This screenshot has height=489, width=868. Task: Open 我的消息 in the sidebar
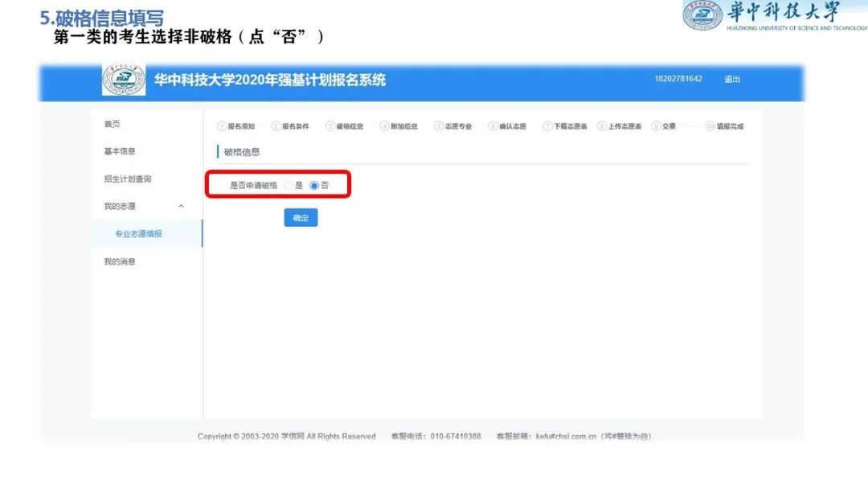pyautogui.click(x=120, y=261)
